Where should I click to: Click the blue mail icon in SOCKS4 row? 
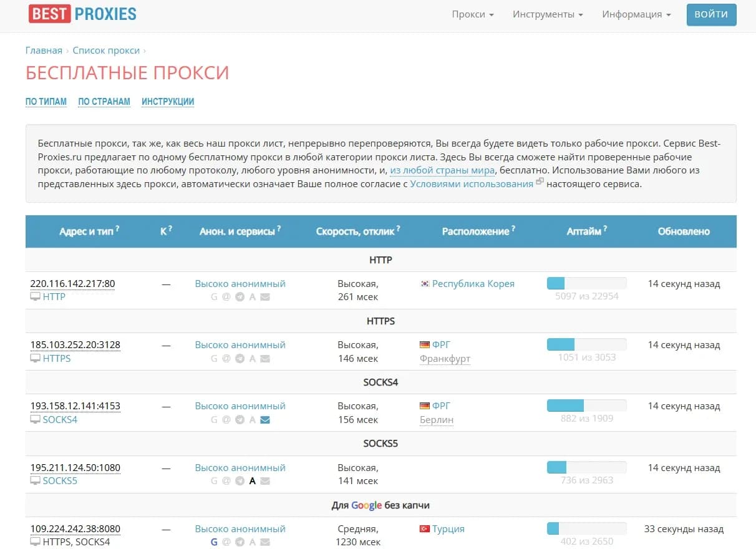(264, 420)
